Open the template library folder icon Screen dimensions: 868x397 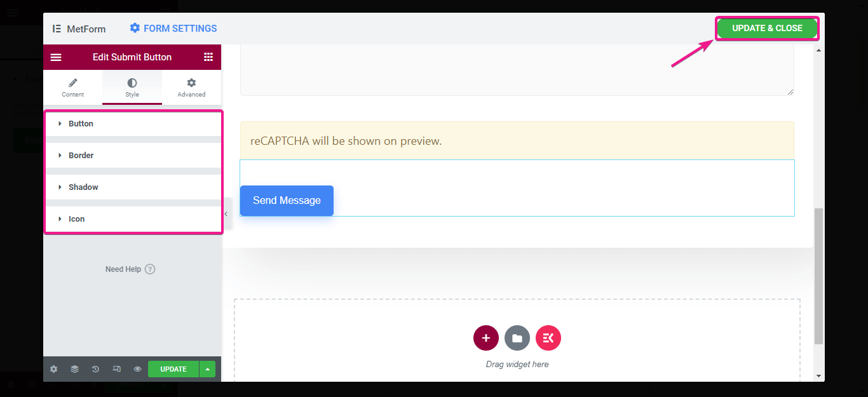[517, 338]
